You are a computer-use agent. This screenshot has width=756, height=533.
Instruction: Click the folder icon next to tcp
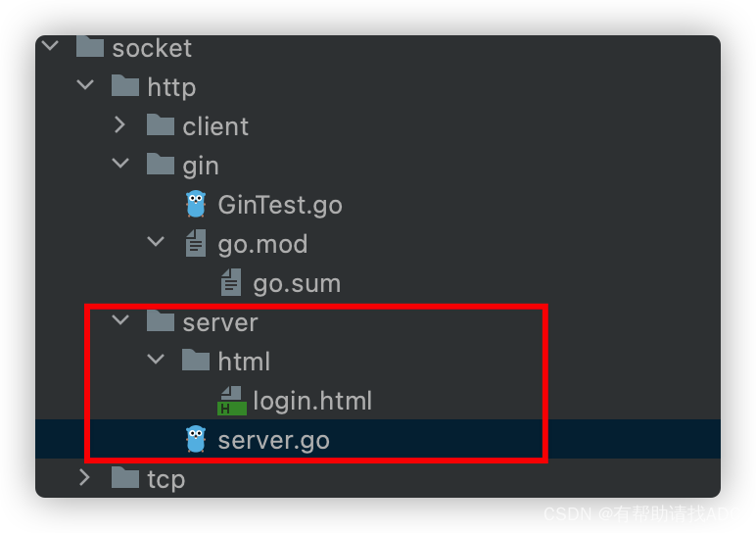click(125, 477)
